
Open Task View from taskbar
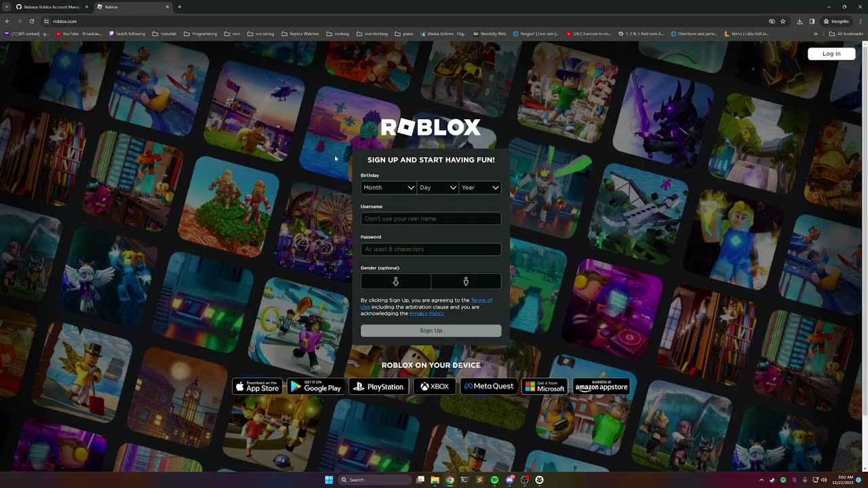pos(420,480)
